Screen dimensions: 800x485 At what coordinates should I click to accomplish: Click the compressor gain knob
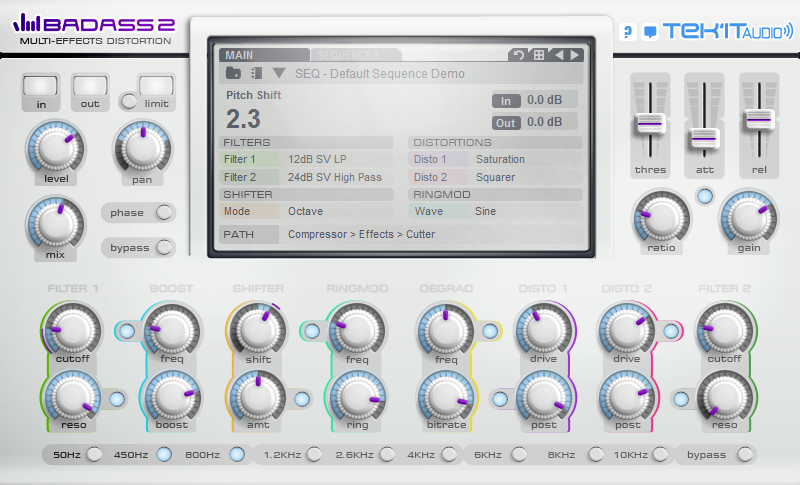click(748, 218)
